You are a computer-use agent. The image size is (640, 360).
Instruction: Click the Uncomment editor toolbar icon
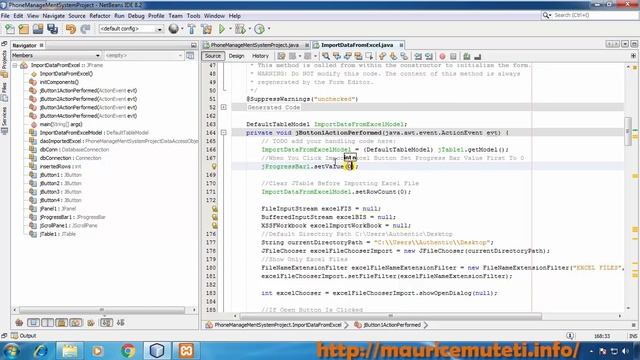coord(478,56)
